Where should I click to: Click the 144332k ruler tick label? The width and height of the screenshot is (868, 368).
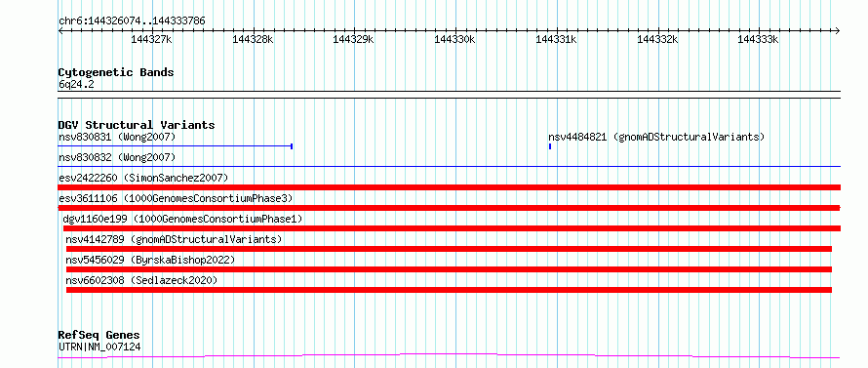click(x=657, y=39)
